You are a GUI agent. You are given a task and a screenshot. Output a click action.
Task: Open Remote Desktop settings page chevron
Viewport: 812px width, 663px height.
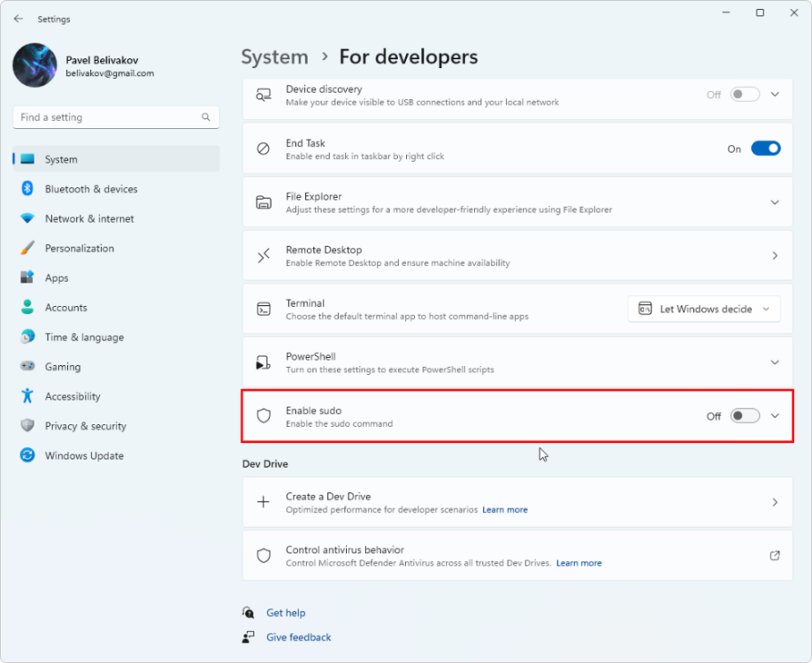pyautogui.click(x=775, y=255)
